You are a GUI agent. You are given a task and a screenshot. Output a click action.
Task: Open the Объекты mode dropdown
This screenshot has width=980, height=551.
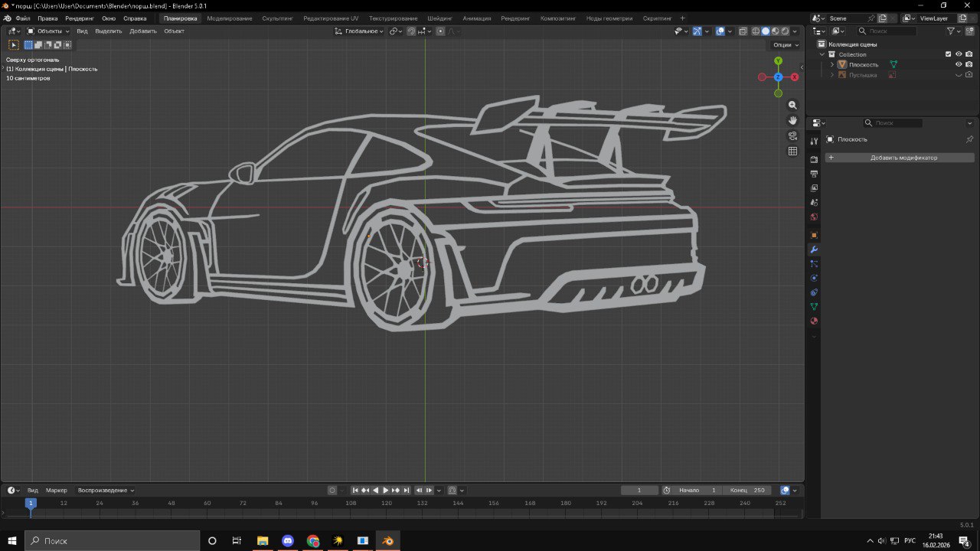[x=47, y=31]
